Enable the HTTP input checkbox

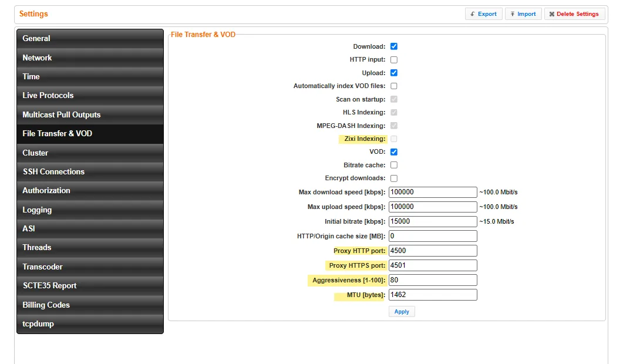click(394, 60)
